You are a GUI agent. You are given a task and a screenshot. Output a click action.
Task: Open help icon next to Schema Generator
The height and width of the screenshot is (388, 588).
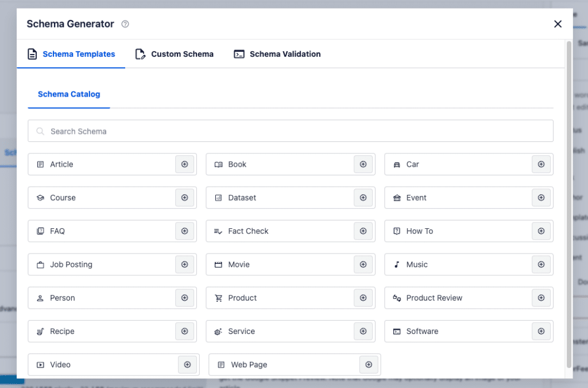pyautogui.click(x=125, y=24)
